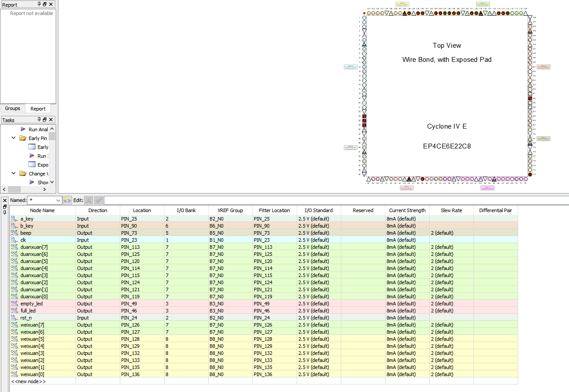Click right arrow of Tasks horizontal scrollbar
The image size is (569, 392).
click(45, 189)
